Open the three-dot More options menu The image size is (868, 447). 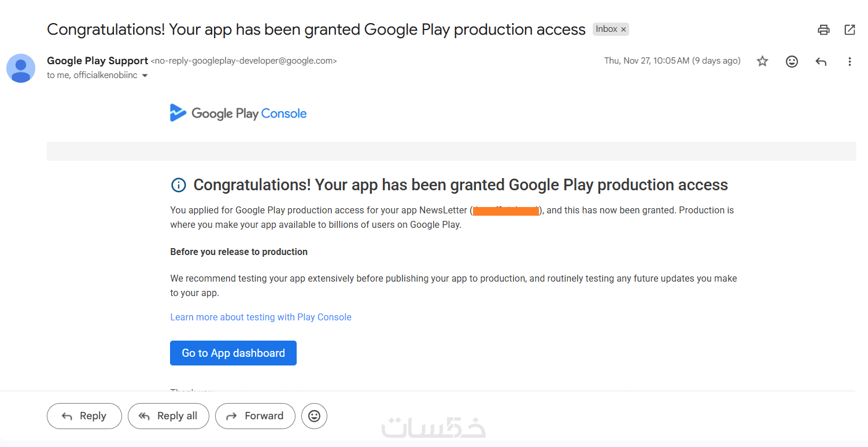click(x=849, y=61)
